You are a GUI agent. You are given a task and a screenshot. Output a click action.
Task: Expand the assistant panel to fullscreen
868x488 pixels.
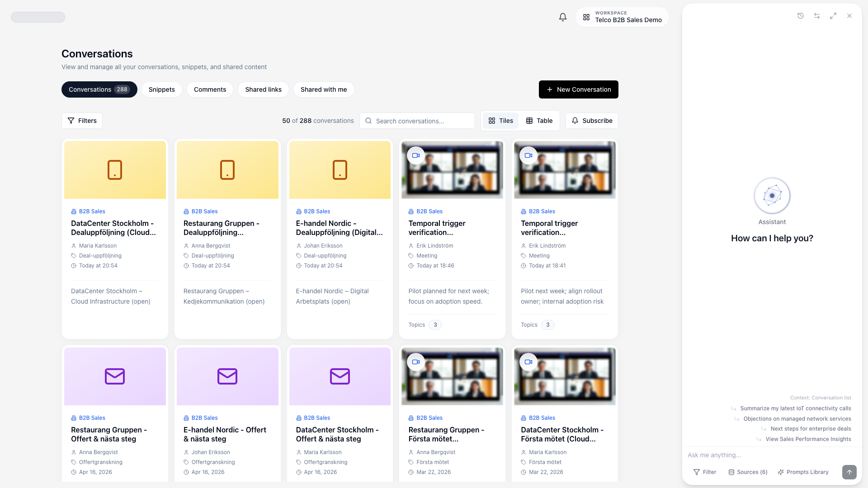(833, 16)
